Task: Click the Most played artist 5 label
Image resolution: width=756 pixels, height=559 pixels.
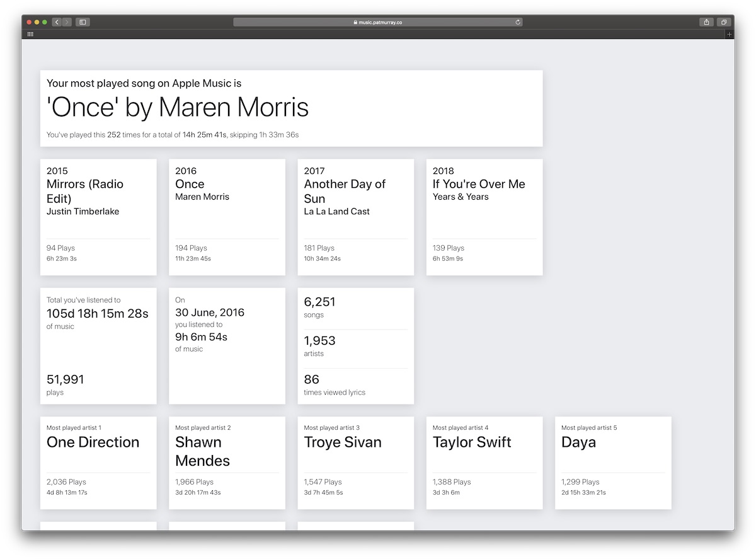Action: tap(589, 428)
